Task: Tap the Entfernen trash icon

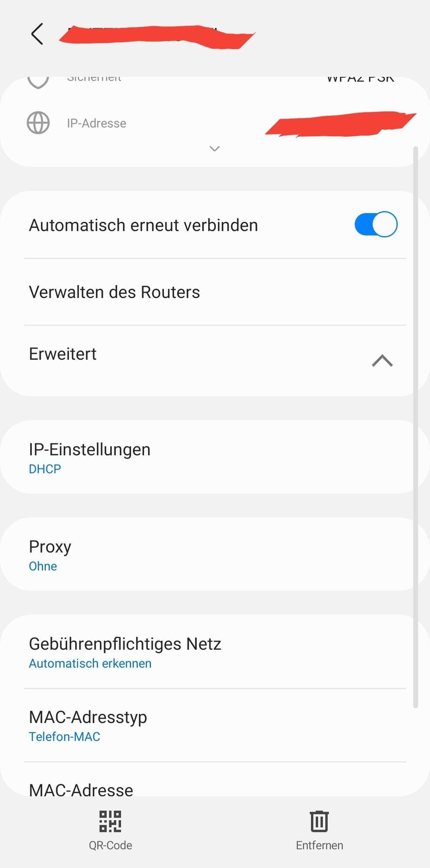Action: tap(319, 821)
